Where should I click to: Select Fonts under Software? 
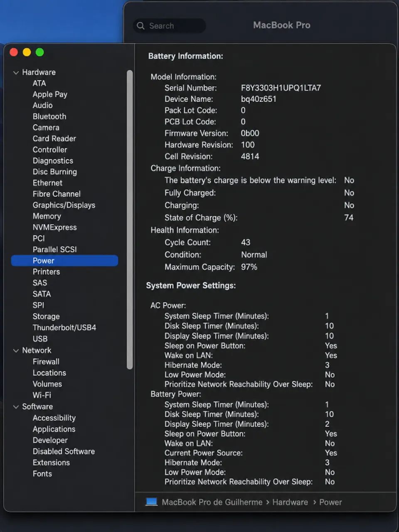pyautogui.click(x=42, y=474)
